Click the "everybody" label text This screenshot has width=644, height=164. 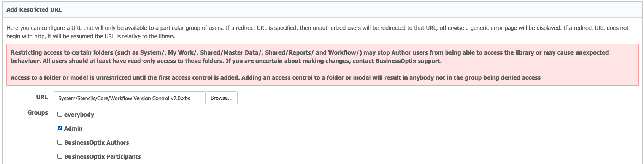79,115
